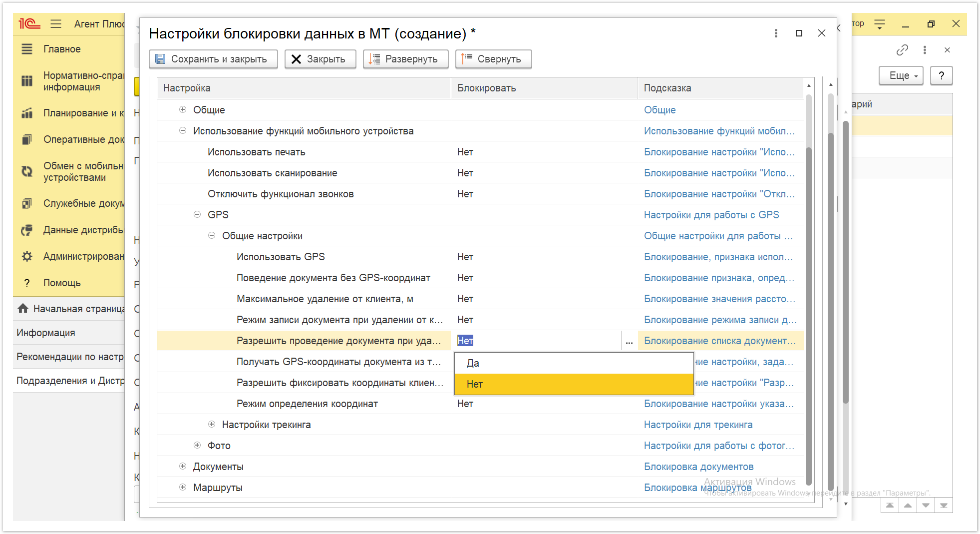Click the move-up arrow button
Screen dimensions: 980x534
[x=908, y=505]
